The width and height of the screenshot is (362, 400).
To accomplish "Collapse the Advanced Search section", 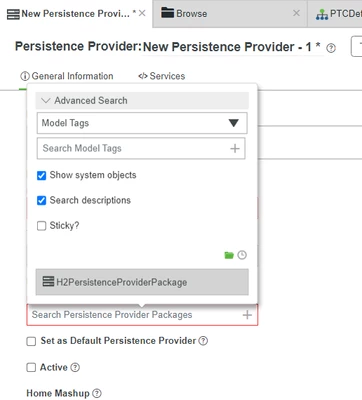I will pos(142,100).
